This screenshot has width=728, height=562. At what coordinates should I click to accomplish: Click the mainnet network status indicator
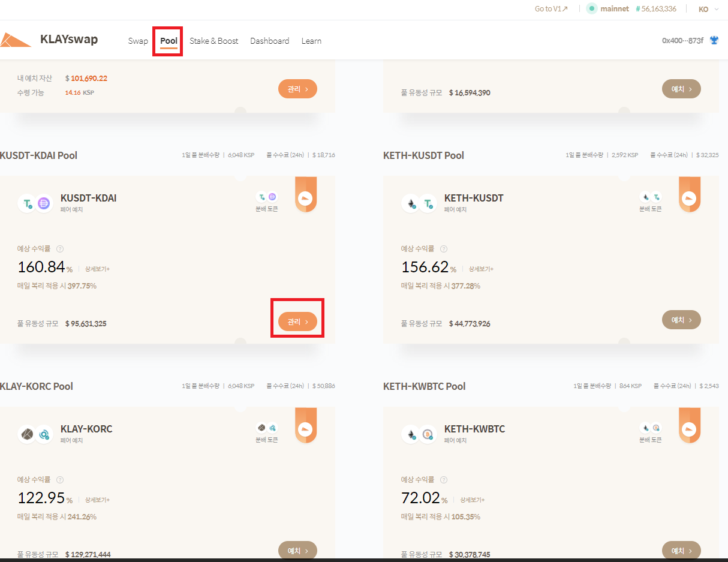[607, 9]
